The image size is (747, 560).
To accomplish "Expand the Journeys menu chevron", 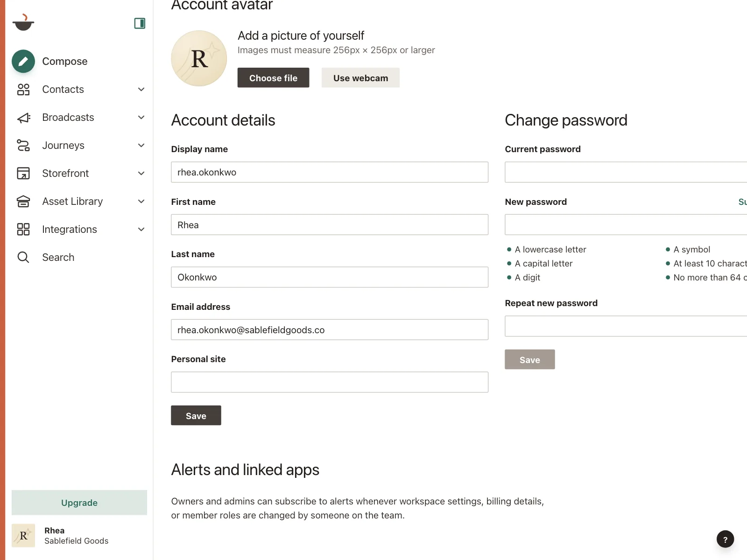I will tap(141, 145).
